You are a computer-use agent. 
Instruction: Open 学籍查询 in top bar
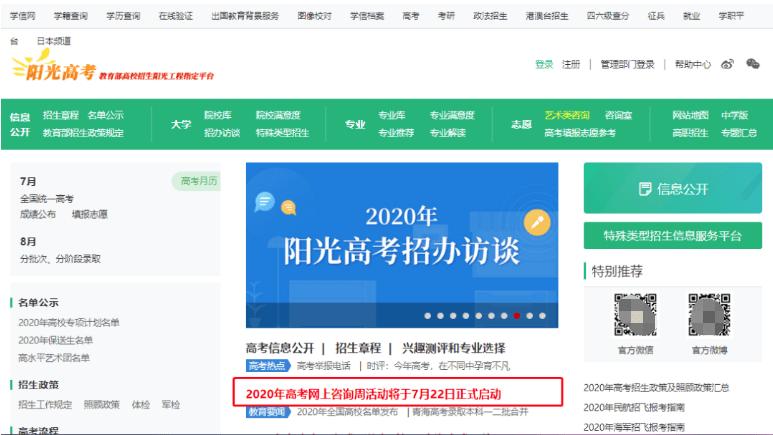click(70, 16)
